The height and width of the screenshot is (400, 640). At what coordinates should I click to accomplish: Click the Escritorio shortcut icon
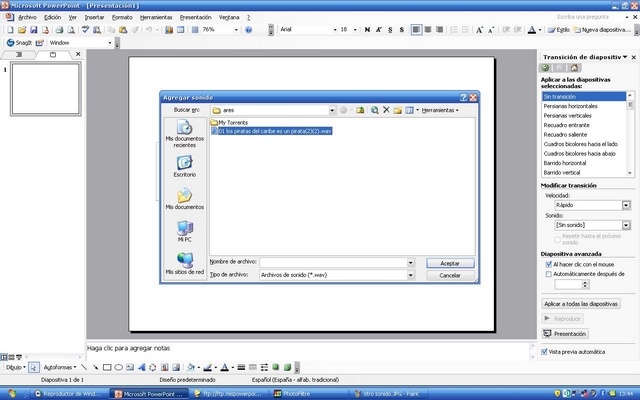(184, 166)
